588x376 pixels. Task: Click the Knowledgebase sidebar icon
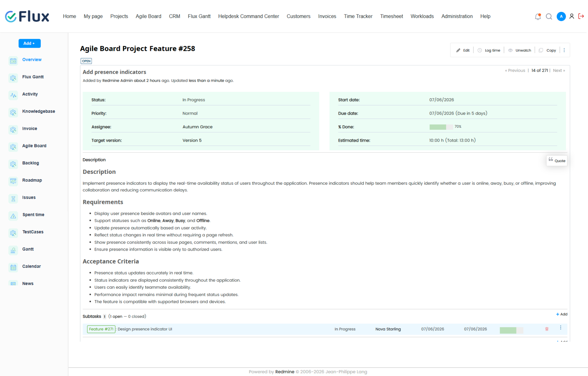point(13,113)
